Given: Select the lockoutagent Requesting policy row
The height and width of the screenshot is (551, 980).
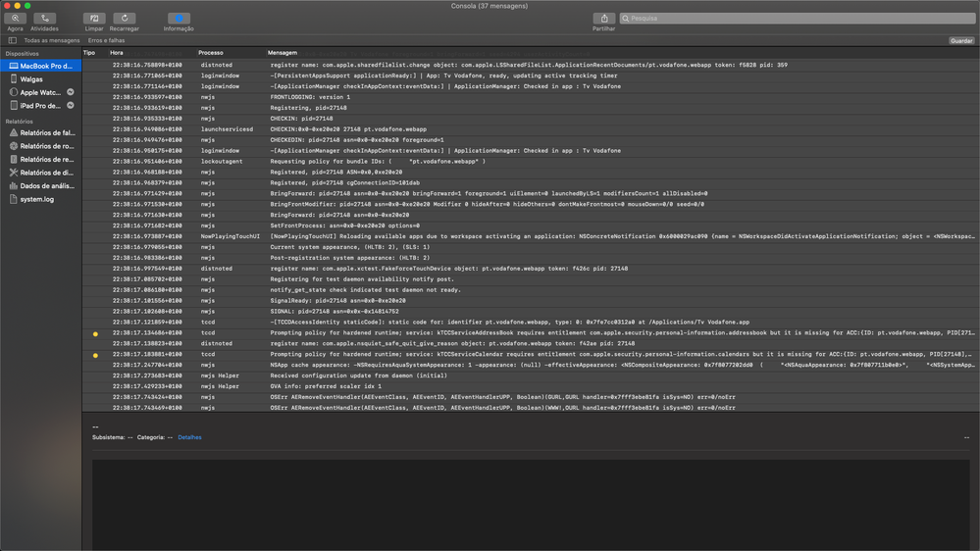Looking at the screenshot, I should click(531, 161).
